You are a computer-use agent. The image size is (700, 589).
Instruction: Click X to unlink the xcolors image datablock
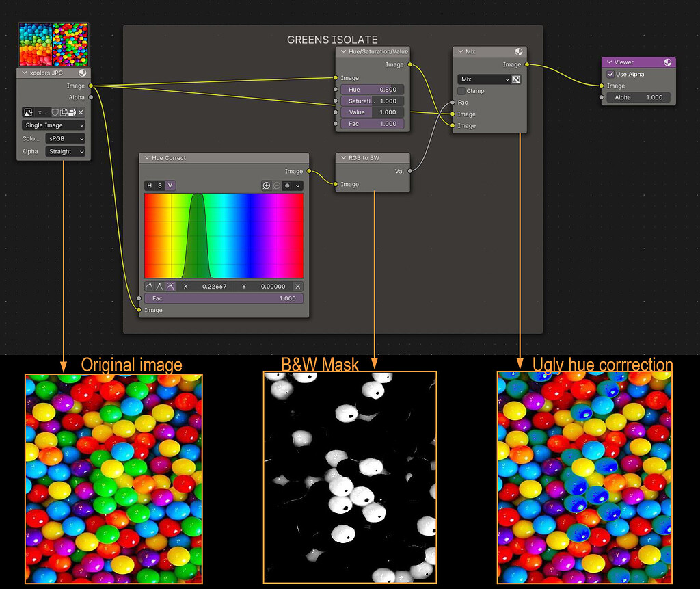point(81,112)
